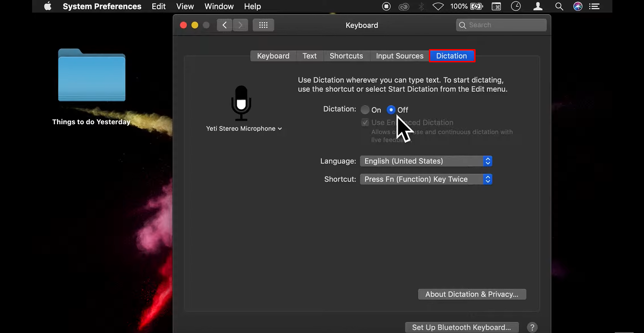This screenshot has width=644, height=333.
Task: Click the Wi-Fi icon in the menu bar
Action: click(x=438, y=6)
